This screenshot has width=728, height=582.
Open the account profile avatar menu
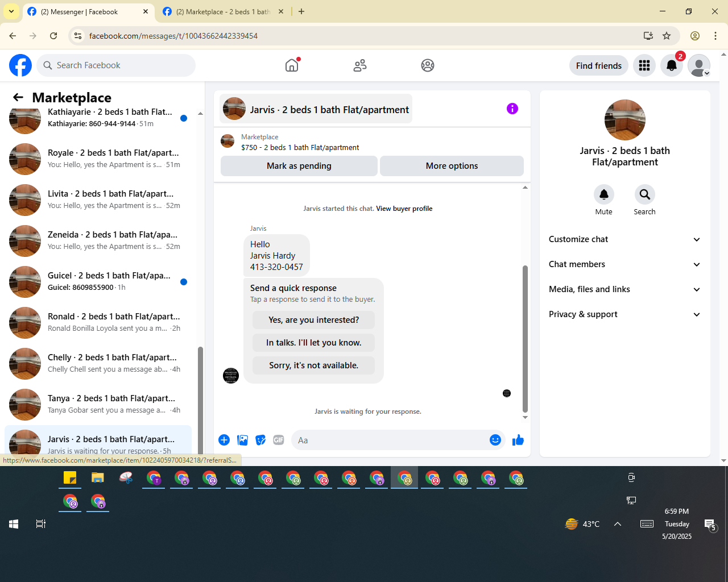click(x=699, y=65)
